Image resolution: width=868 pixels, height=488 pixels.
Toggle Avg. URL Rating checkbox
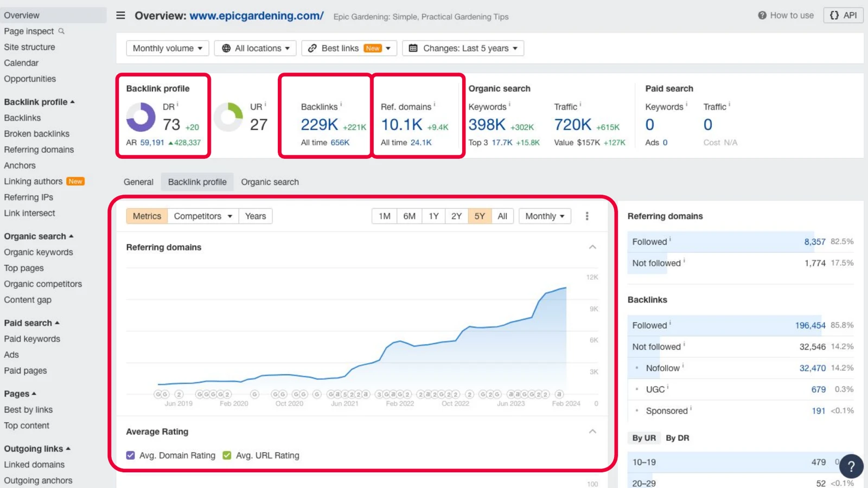[x=227, y=455]
